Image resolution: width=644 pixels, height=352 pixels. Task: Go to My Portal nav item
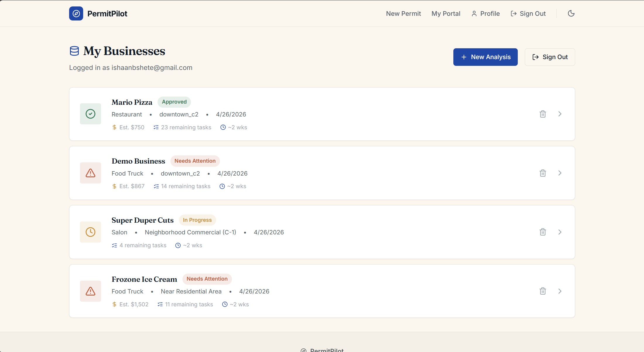446,13
